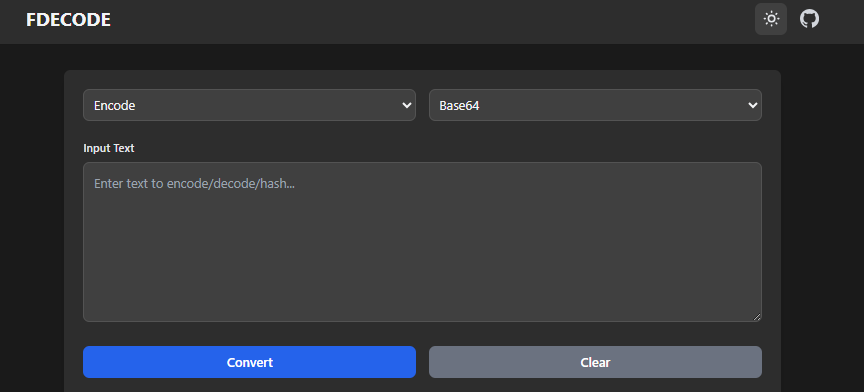Visit the project via the Octocat icon
Image resolution: width=864 pixels, height=392 pixels.
[x=809, y=19]
